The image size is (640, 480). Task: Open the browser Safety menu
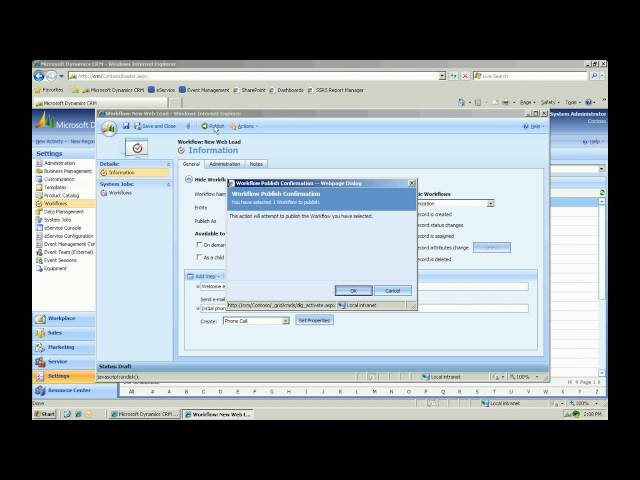549,102
